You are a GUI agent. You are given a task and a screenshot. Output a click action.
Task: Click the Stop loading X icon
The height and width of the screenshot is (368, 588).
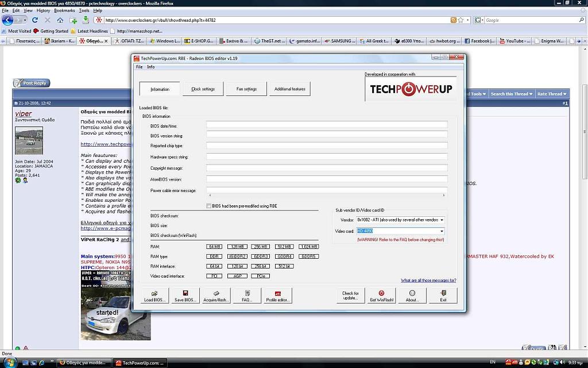pyautogui.click(x=47, y=20)
